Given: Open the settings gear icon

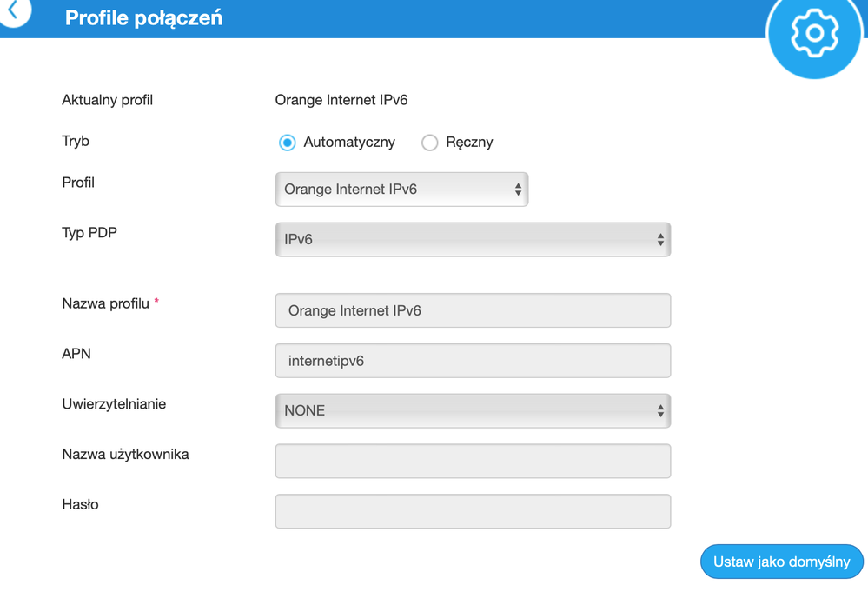Looking at the screenshot, I should click(x=814, y=34).
